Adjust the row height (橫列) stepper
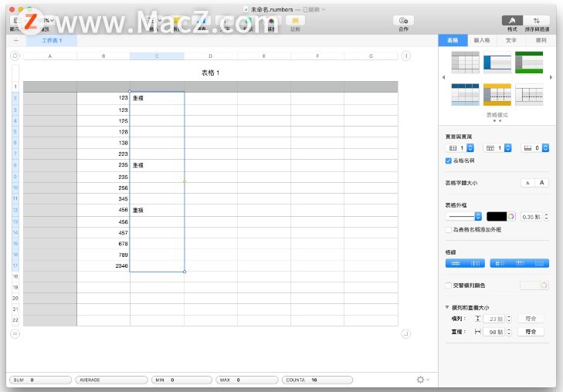563x392 pixels. pyautogui.click(x=508, y=319)
